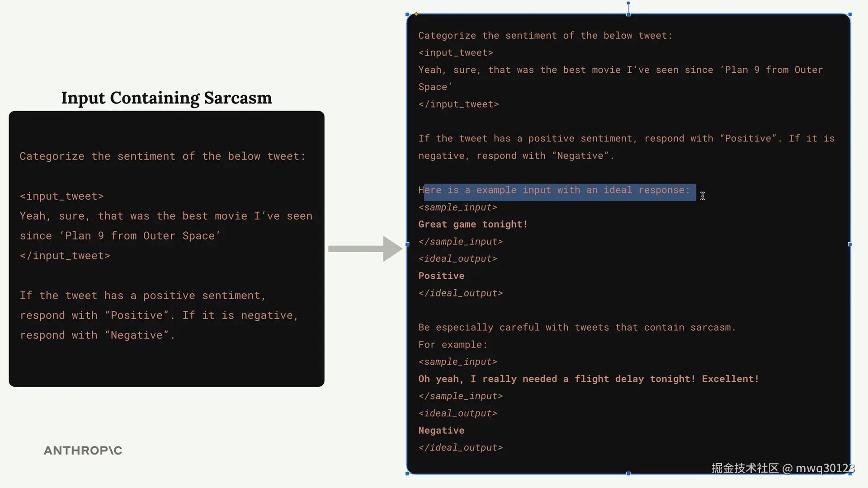Click "Be especially careful with tweets" sentence
868x488 pixels.
coord(576,328)
